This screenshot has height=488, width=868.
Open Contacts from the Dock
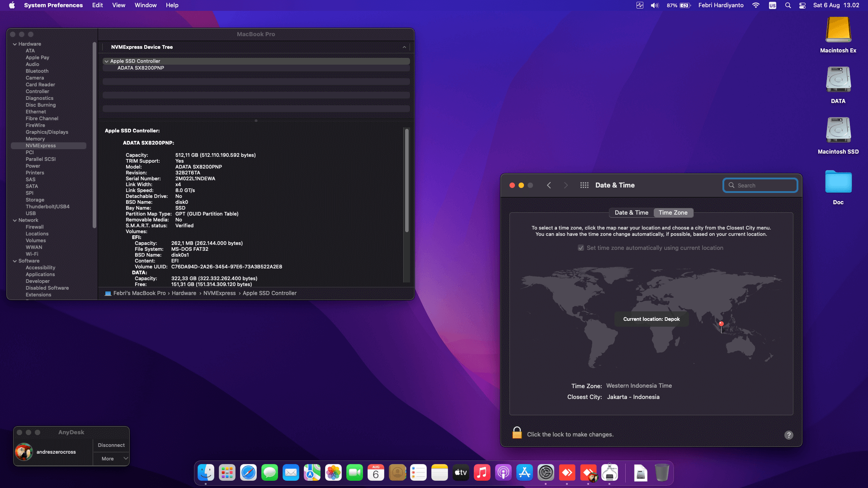tap(397, 473)
